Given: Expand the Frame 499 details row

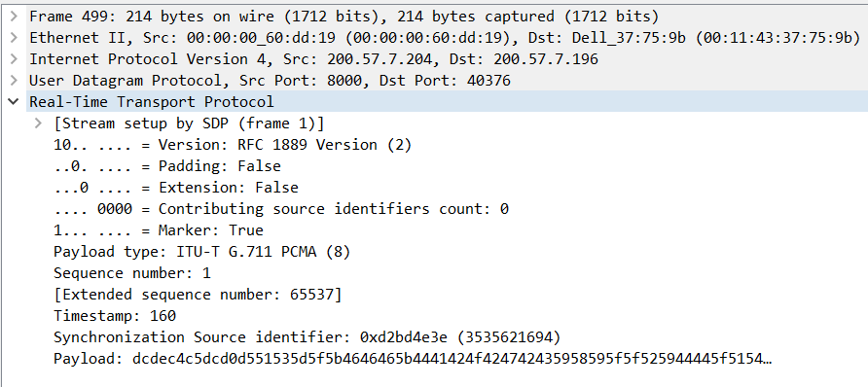Looking at the screenshot, I should pos(14,18).
